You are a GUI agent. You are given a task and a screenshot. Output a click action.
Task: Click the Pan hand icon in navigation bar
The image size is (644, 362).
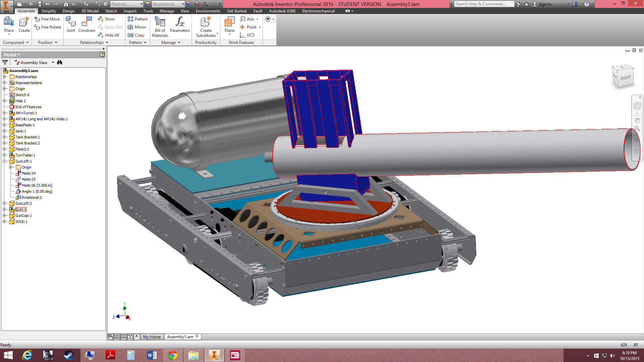point(637,120)
